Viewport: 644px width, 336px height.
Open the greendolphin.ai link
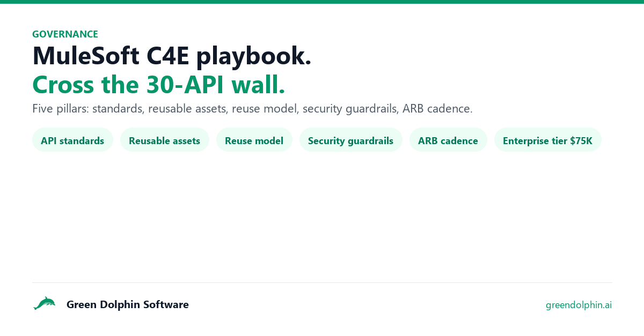pos(579,305)
